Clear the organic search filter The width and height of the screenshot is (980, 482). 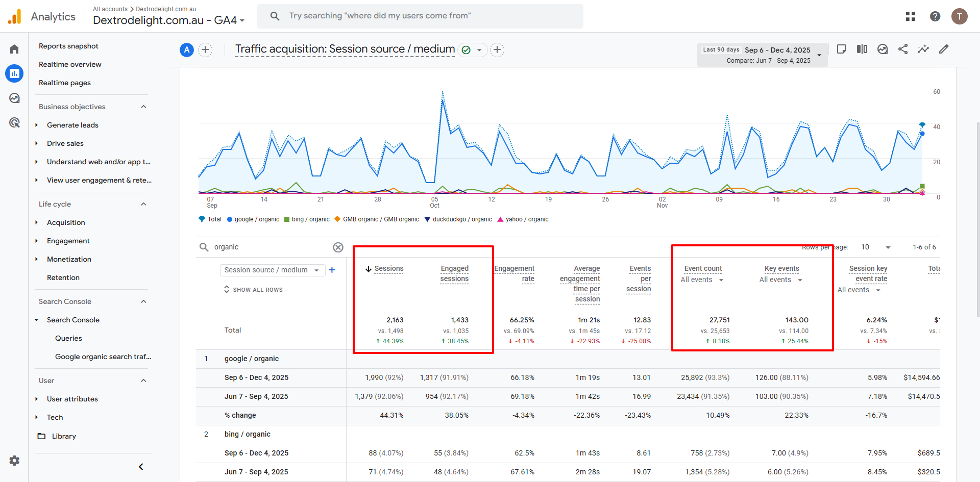[x=338, y=247]
